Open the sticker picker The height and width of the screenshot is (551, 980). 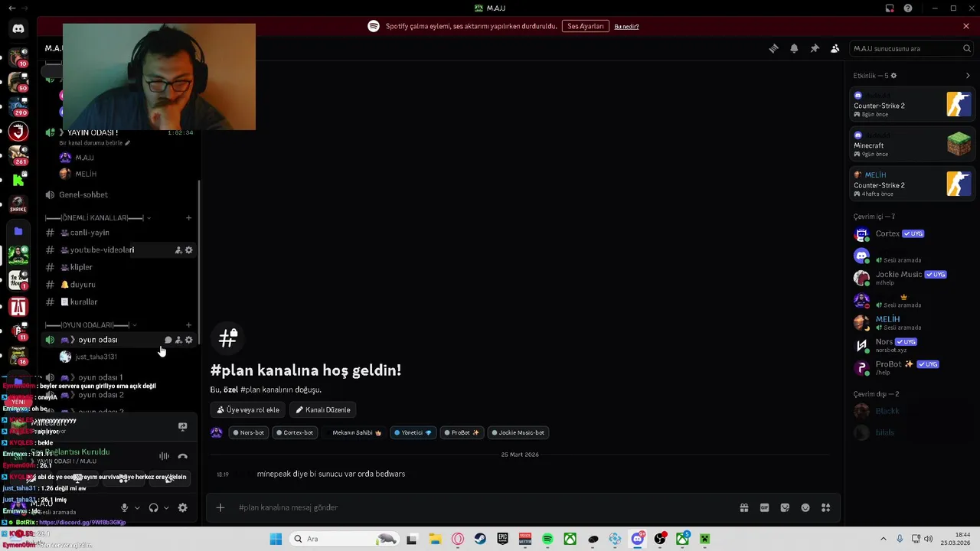click(785, 507)
